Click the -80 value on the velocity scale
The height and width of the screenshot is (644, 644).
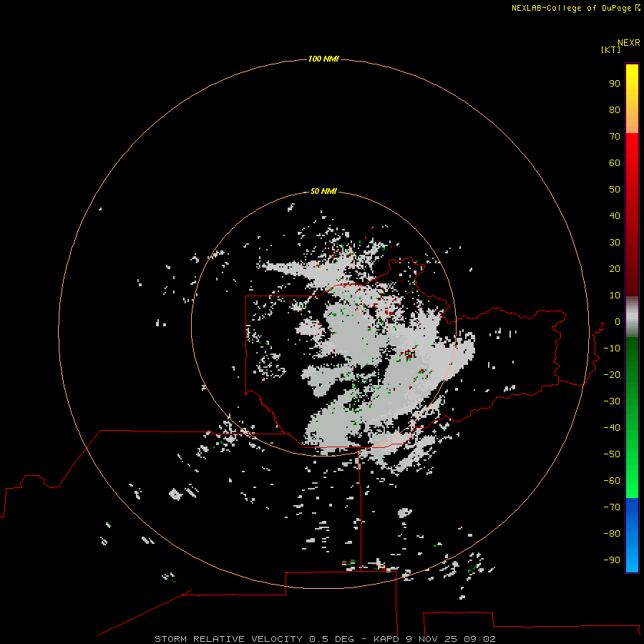pos(612,534)
